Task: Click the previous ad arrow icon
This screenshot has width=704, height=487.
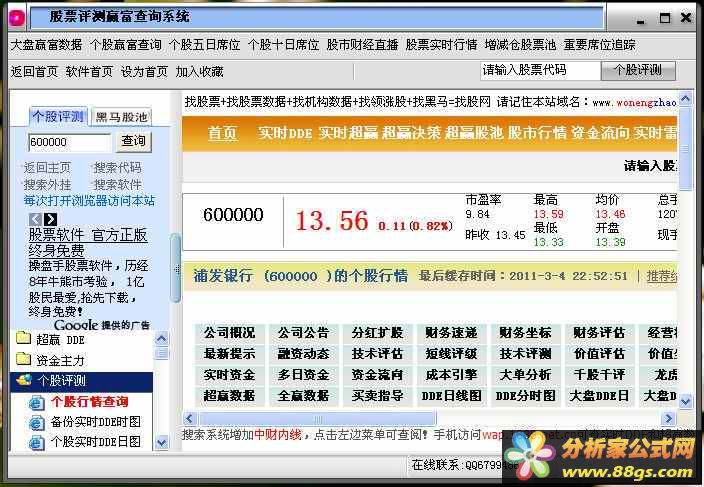Action: (x=35, y=219)
